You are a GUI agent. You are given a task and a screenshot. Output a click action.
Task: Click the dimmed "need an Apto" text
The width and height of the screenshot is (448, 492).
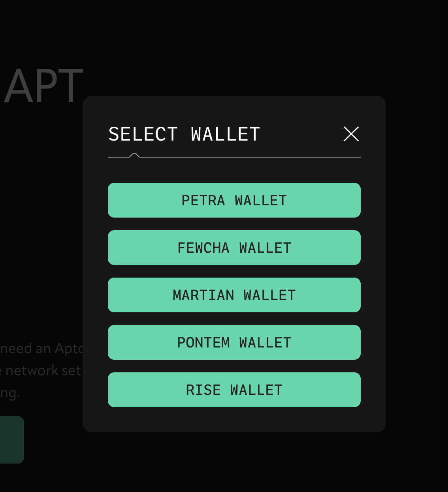(x=41, y=348)
